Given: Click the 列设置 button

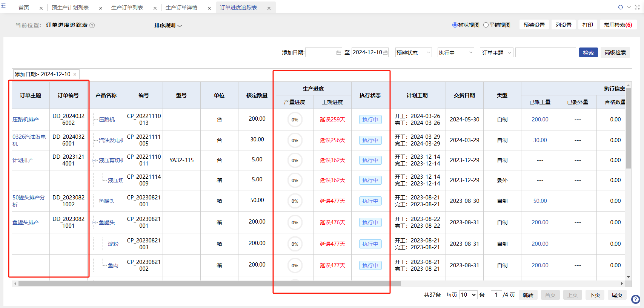Looking at the screenshot, I should click(x=564, y=25).
